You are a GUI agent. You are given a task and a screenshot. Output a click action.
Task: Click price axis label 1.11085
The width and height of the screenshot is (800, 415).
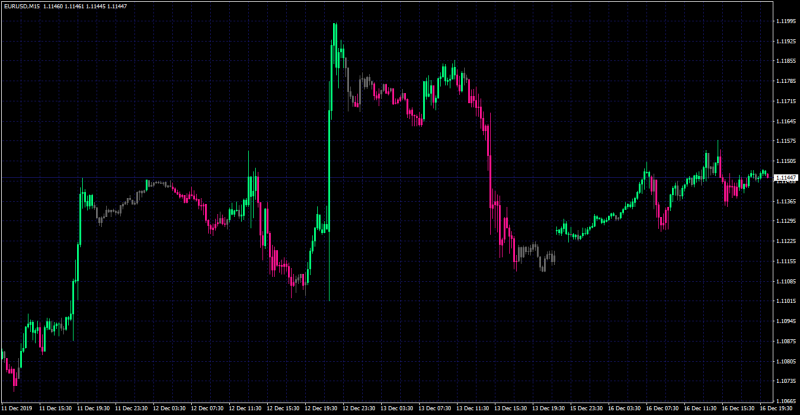786,282
